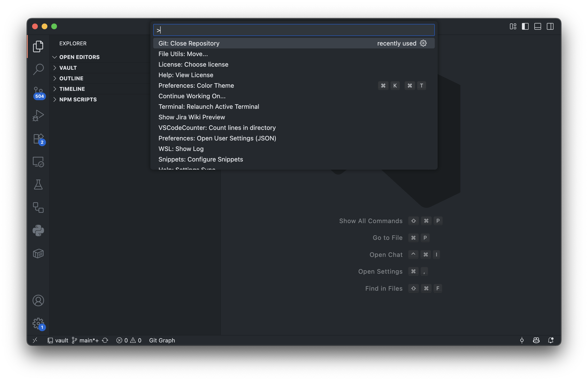The height and width of the screenshot is (381, 588).
Task: Toggle the secondary side bar
Action: coord(550,26)
